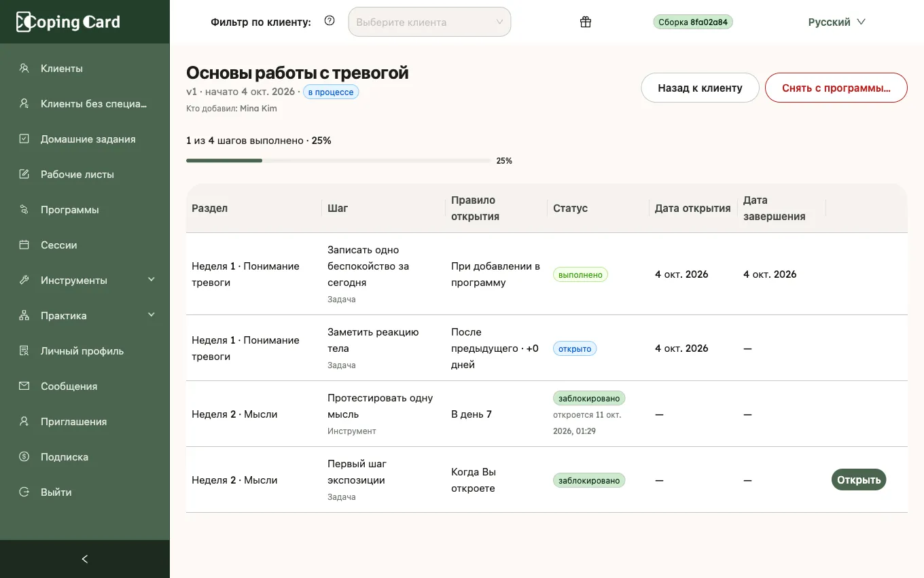Click step text Записать одно беспокойство за сегодня

pos(368,266)
